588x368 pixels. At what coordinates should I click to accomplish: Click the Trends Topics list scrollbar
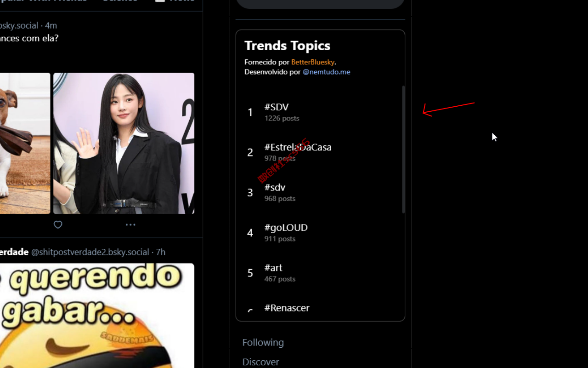tap(403, 149)
